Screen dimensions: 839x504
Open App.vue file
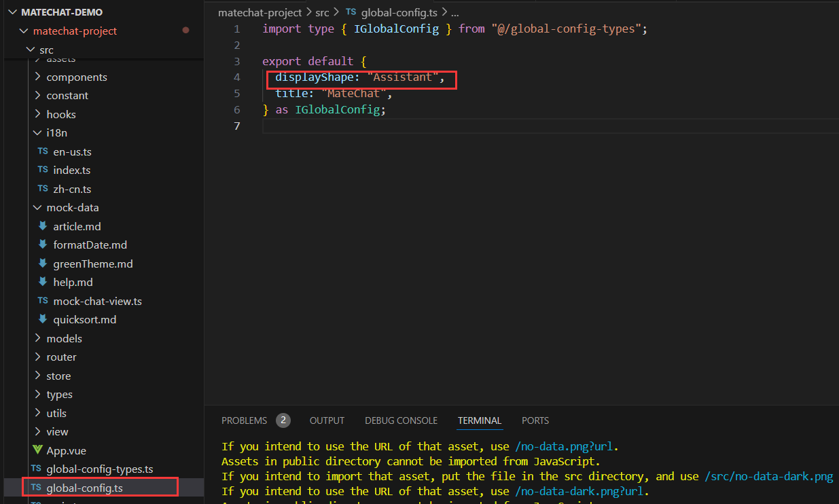pyautogui.click(x=66, y=450)
